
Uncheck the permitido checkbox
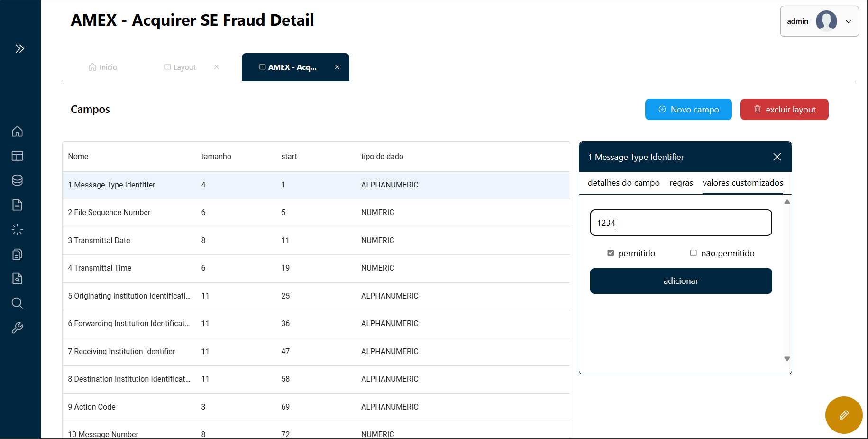pyautogui.click(x=611, y=253)
